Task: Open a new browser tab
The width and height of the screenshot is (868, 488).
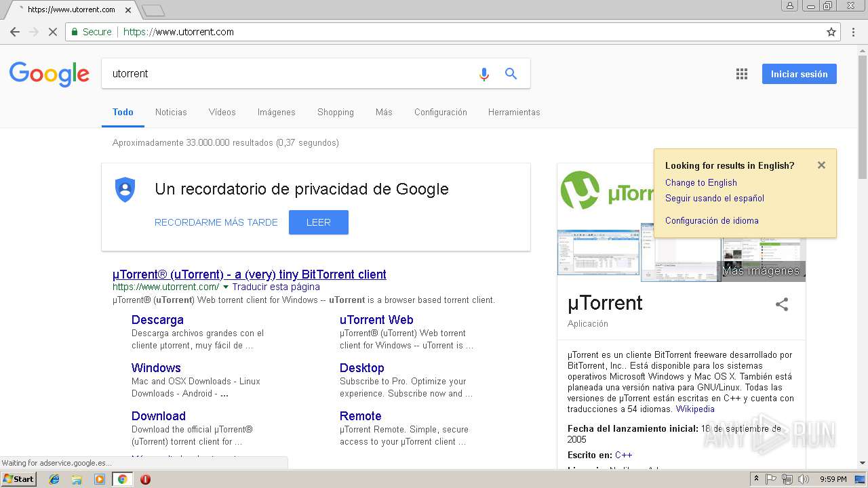Action: (153, 10)
